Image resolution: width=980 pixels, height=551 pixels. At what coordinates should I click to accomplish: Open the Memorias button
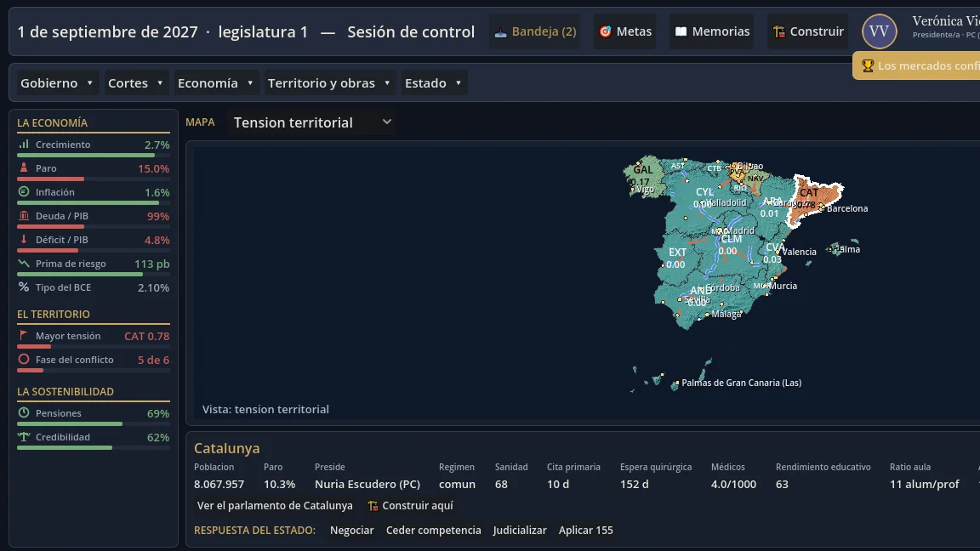[x=711, y=31]
